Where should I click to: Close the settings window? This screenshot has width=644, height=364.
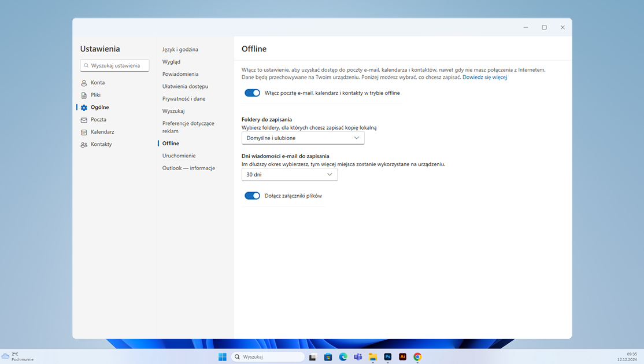pos(562,27)
